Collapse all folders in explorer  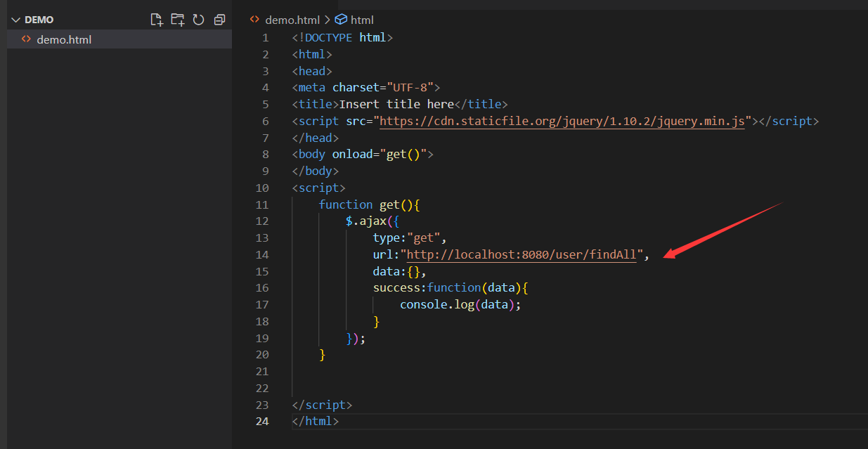click(x=219, y=20)
